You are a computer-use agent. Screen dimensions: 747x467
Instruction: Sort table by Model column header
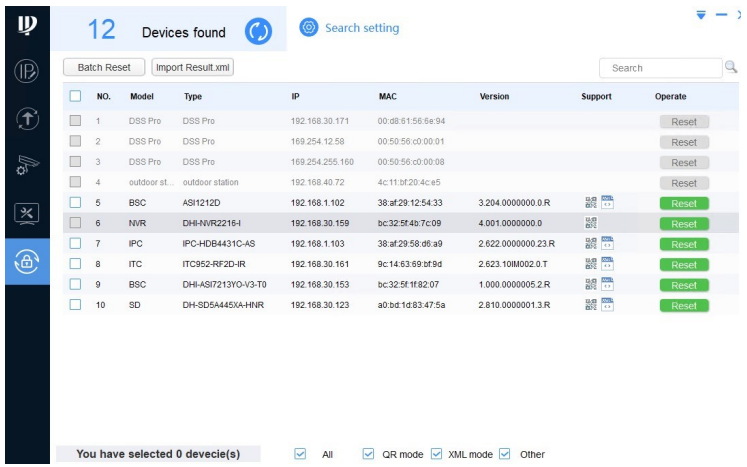(x=141, y=97)
